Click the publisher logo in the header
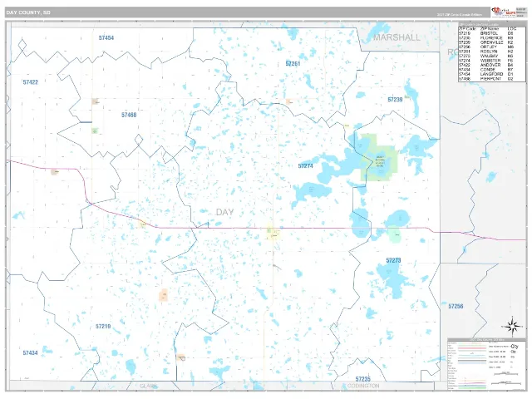The image size is (532, 399). tap(504, 12)
